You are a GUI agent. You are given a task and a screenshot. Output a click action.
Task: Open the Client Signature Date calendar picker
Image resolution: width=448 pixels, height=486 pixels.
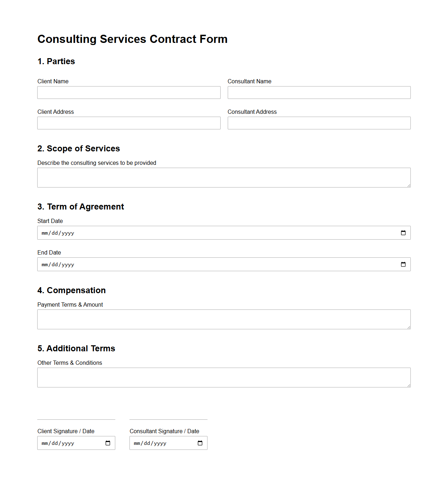click(x=108, y=443)
